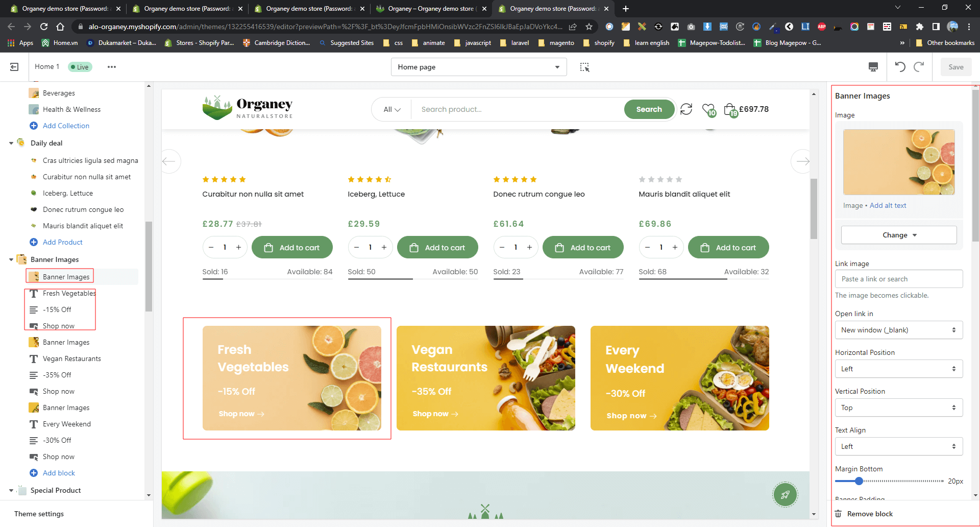The height and width of the screenshot is (527, 980).
Task: Toggle the section inspector icon
Action: click(584, 67)
